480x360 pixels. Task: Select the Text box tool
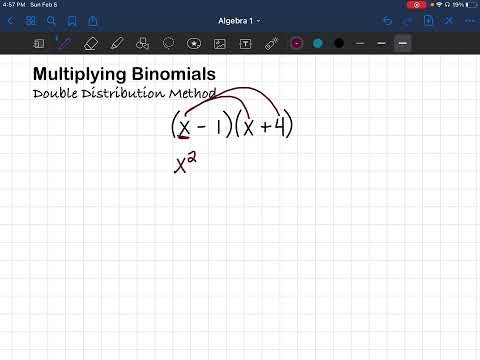point(245,44)
